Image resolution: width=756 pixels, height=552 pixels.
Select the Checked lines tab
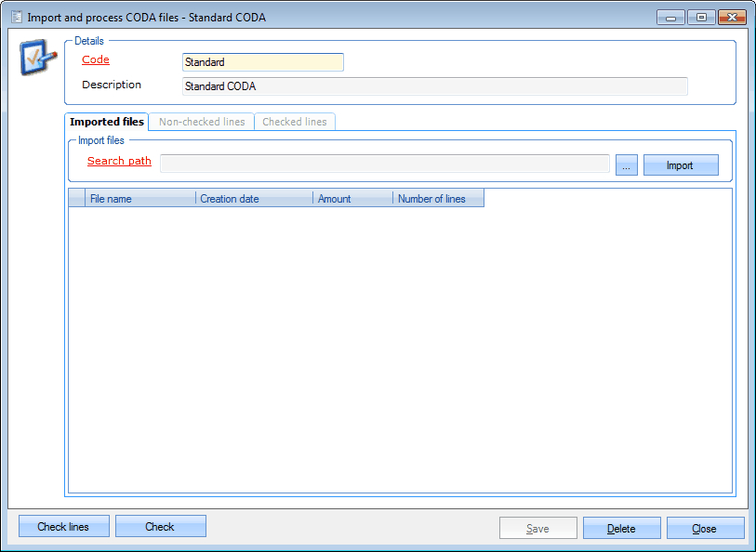(x=294, y=122)
